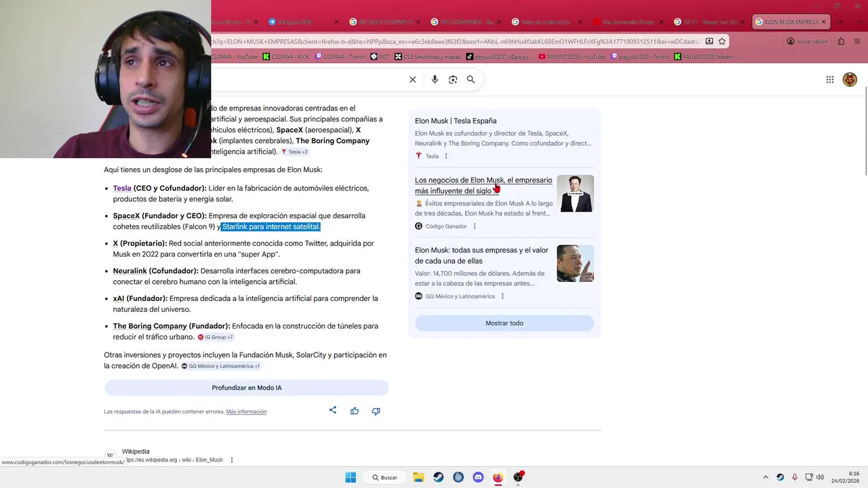Open the BOT bookmark
Image resolution: width=868 pixels, height=488 pixels.
[x=380, y=57]
